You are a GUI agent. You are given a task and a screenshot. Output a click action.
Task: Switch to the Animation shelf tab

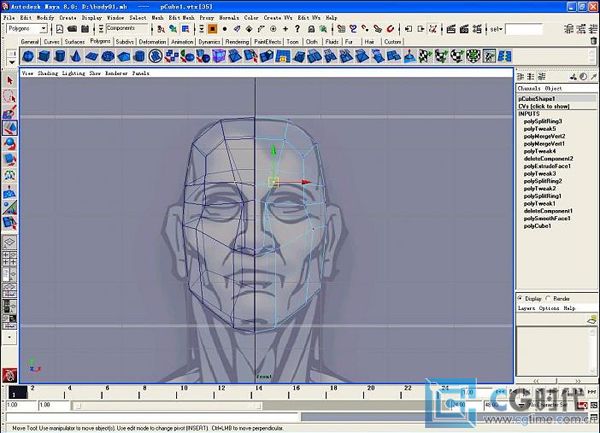182,41
